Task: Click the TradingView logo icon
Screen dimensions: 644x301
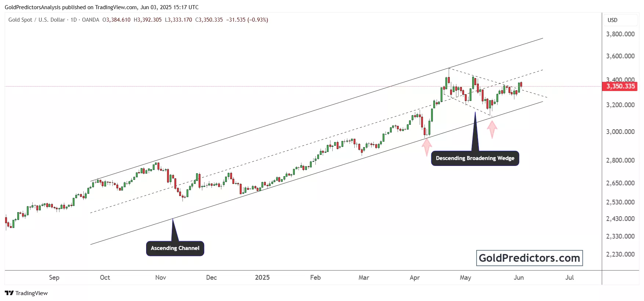Action: click(x=9, y=293)
